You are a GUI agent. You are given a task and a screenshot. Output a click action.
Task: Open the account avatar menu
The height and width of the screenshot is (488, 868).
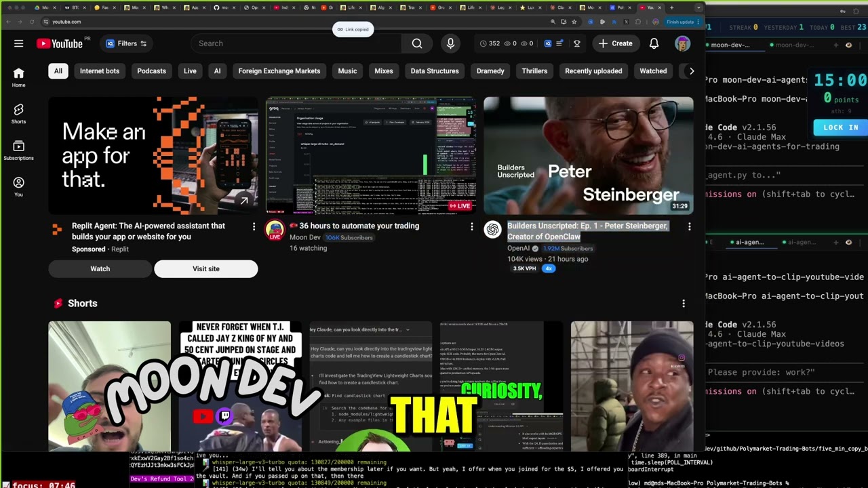click(x=682, y=43)
